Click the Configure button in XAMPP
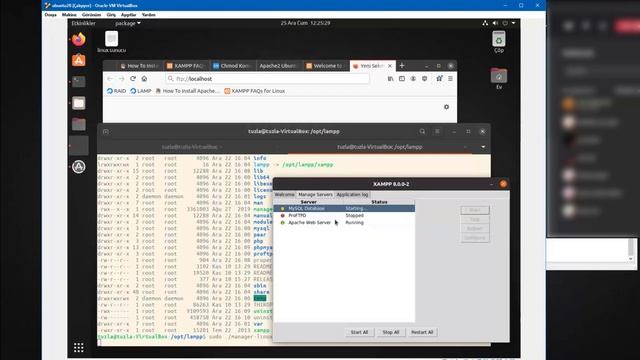The width and height of the screenshot is (640, 360). 475,238
